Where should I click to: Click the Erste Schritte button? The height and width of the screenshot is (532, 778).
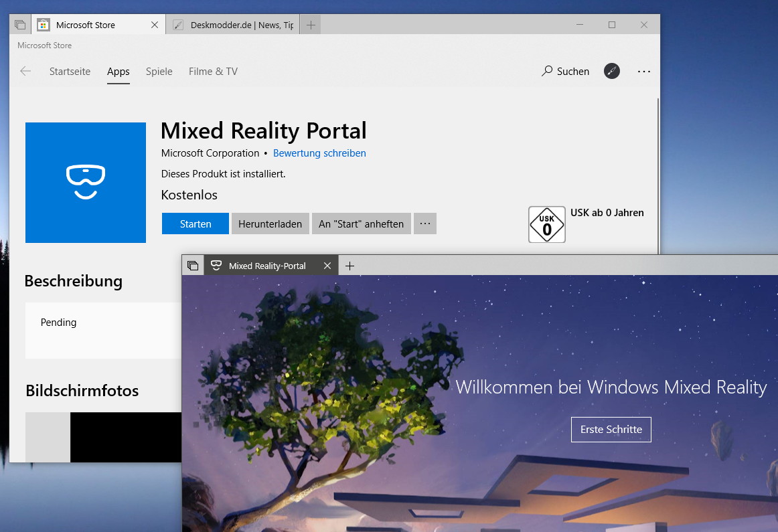coord(611,430)
